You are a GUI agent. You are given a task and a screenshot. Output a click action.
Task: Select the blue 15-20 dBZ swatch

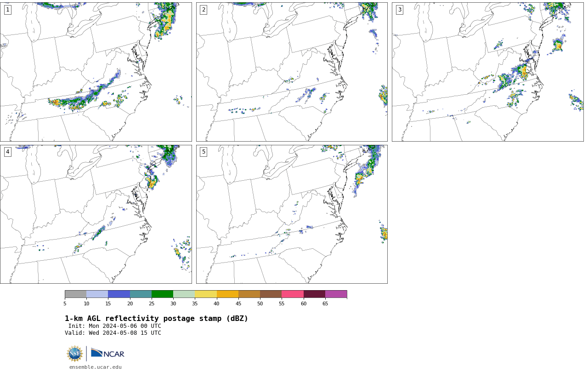(x=119, y=294)
